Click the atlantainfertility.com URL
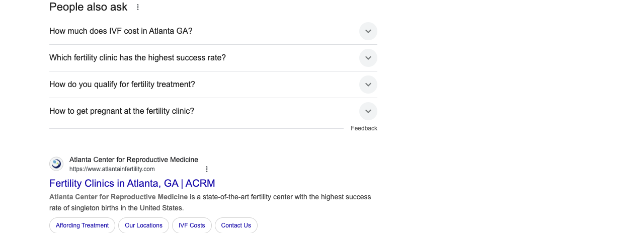 point(112,169)
